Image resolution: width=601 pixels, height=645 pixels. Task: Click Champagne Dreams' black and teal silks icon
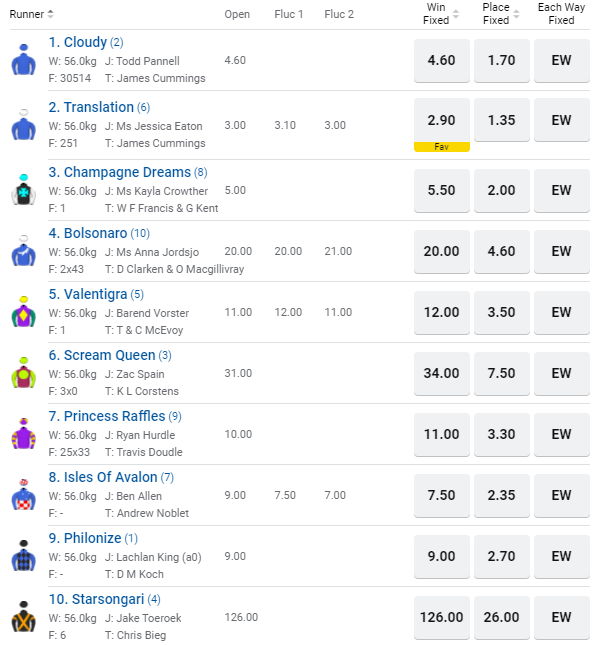click(23, 191)
